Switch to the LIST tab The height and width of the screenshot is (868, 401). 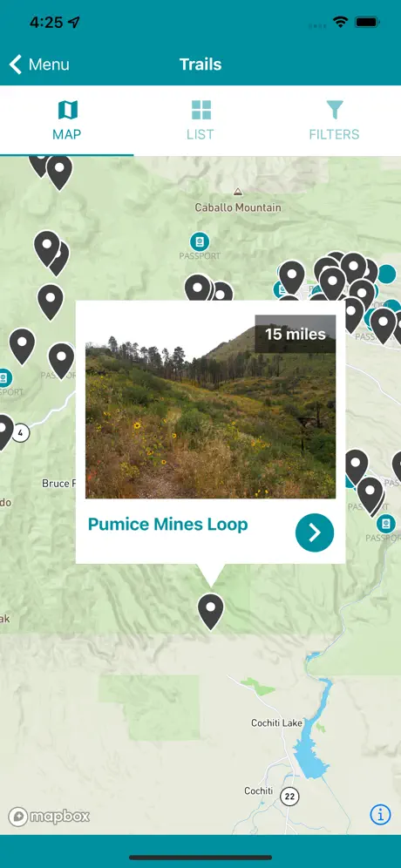[200, 120]
